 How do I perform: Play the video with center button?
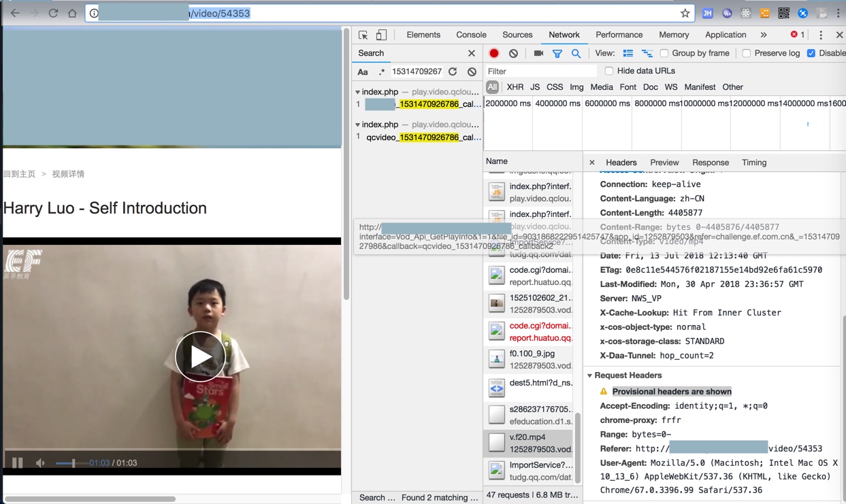point(200,356)
